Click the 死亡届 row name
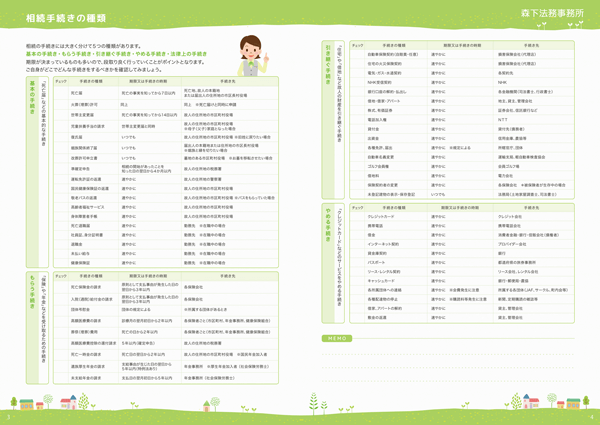This screenshot has height=425, width=600. 76,93
